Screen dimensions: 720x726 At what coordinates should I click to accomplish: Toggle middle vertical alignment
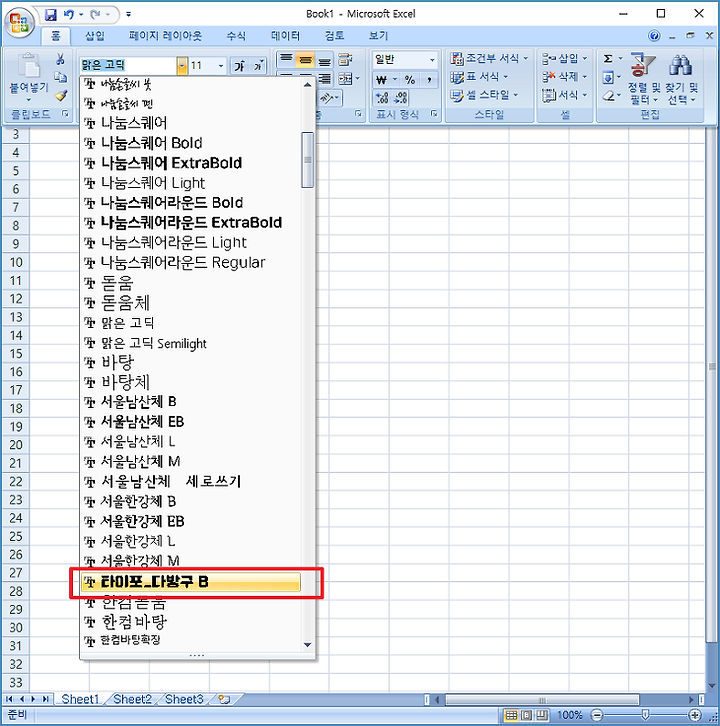[305, 59]
